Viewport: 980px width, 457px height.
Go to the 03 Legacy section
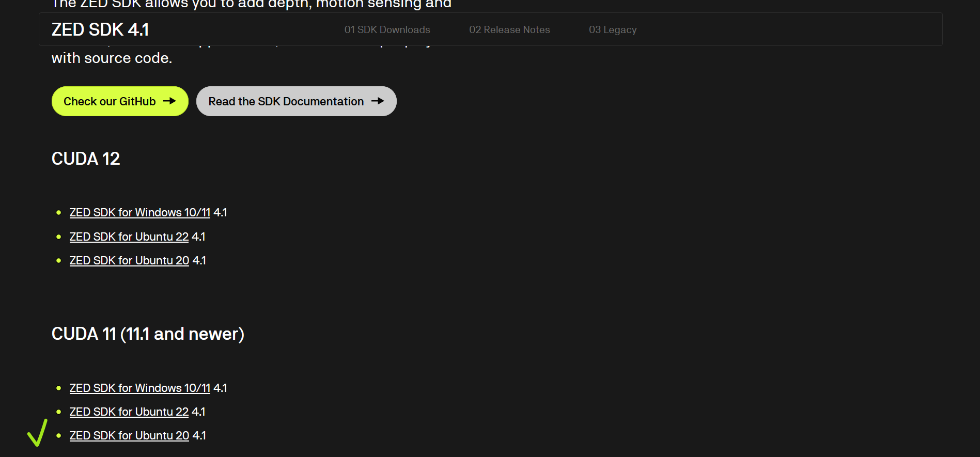(612, 30)
